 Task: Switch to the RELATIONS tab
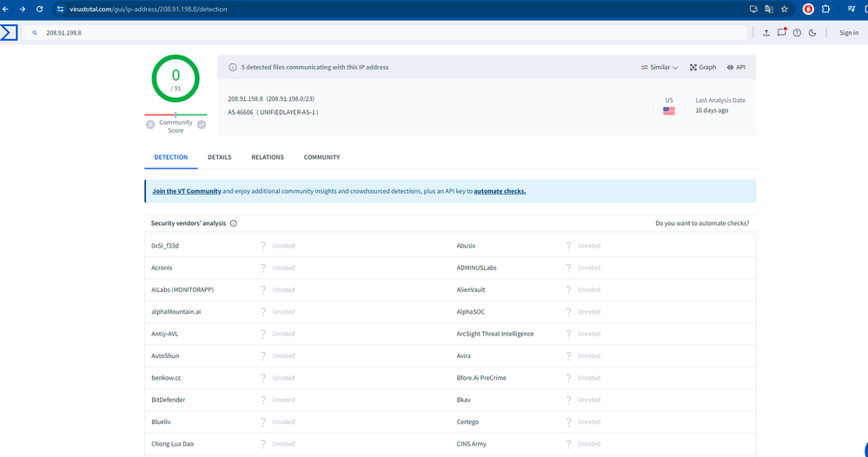point(268,157)
